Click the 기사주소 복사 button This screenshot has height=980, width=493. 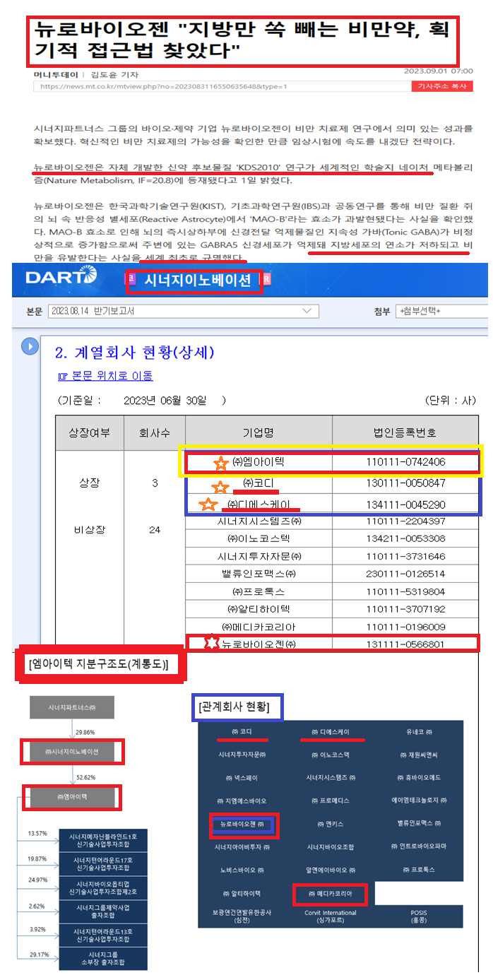pyautogui.click(x=442, y=86)
